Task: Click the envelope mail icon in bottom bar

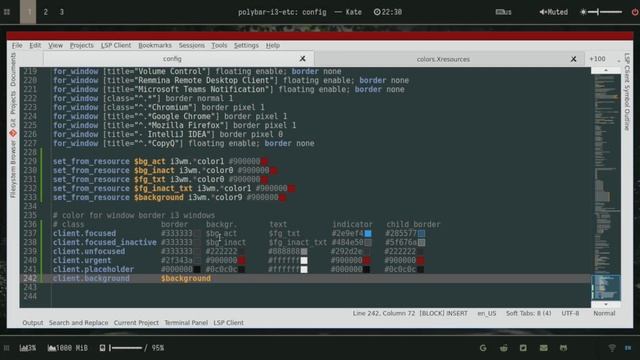Action: point(544,348)
